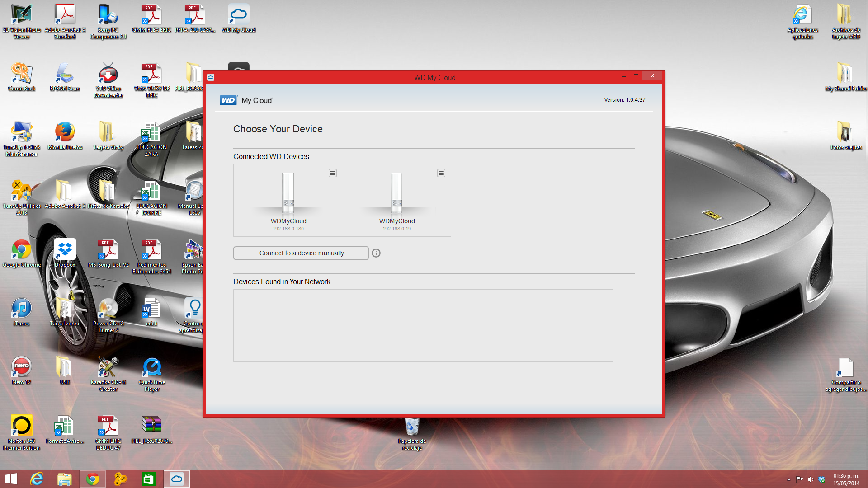The height and width of the screenshot is (488, 868).
Task: Click the info icon beside manual connect
Action: [x=376, y=253]
